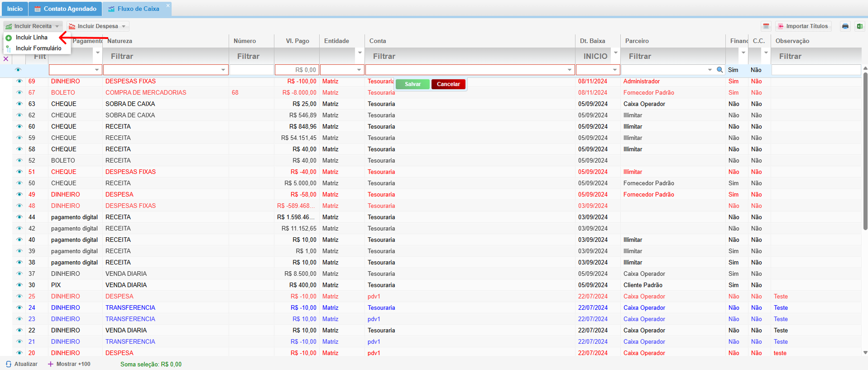Toggle the eye icon for row 25
Viewport: 868px width, 370px height.
19,296
